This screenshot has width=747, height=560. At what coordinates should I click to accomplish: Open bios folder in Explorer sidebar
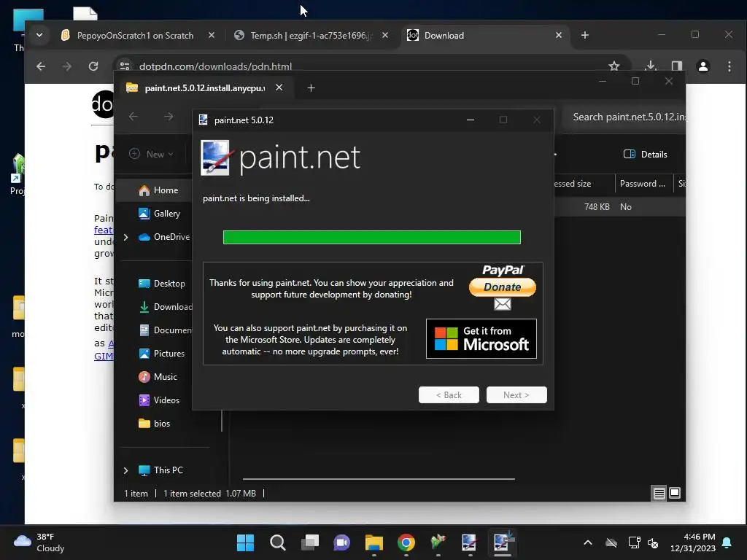[x=155, y=424]
